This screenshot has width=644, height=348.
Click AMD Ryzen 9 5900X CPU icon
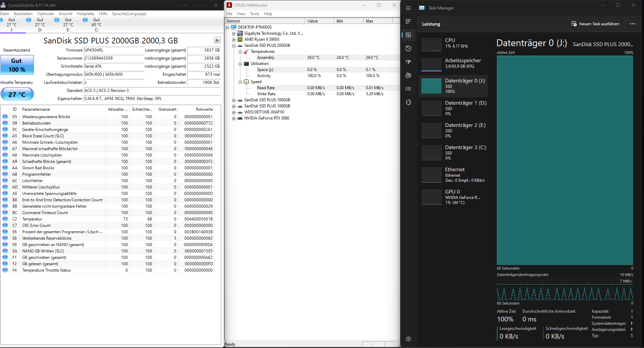coord(240,39)
